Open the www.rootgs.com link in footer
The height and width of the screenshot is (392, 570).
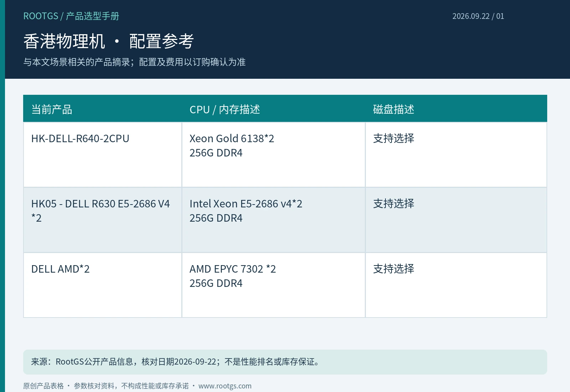[x=225, y=386]
